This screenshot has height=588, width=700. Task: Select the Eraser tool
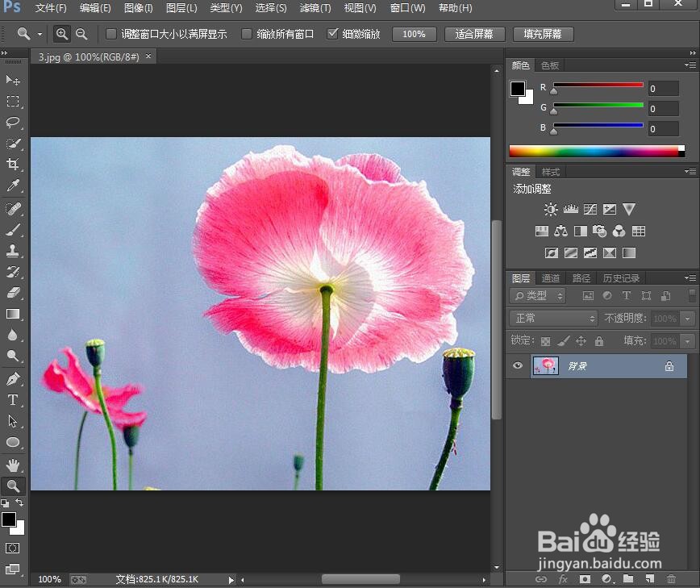(13, 293)
